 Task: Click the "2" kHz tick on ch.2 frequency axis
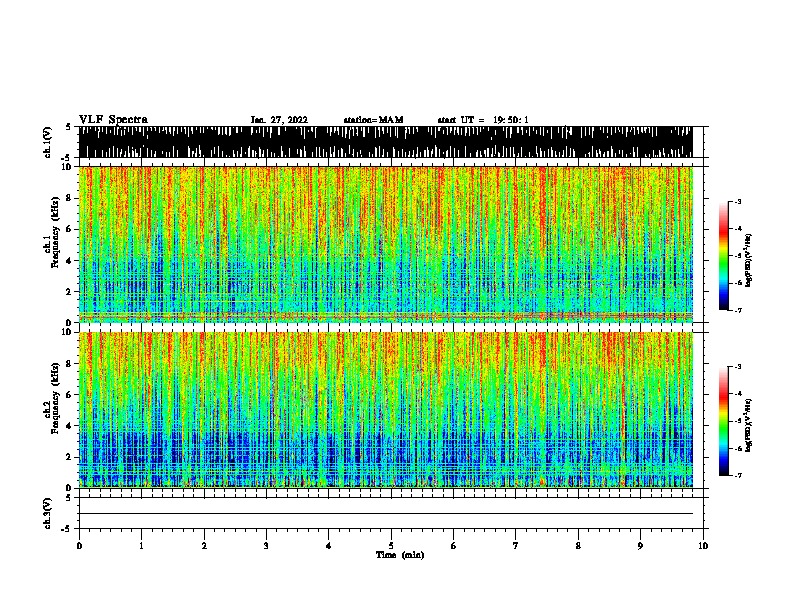(x=70, y=457)
